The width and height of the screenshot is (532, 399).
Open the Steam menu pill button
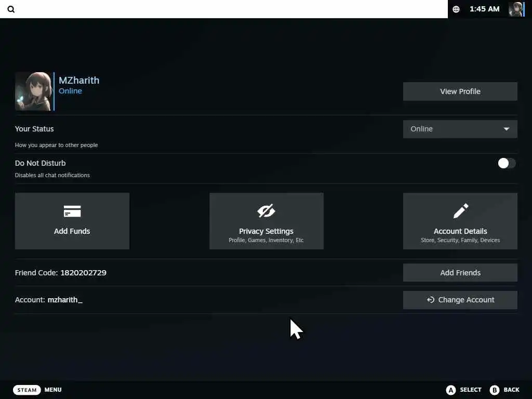coord(27,390)
